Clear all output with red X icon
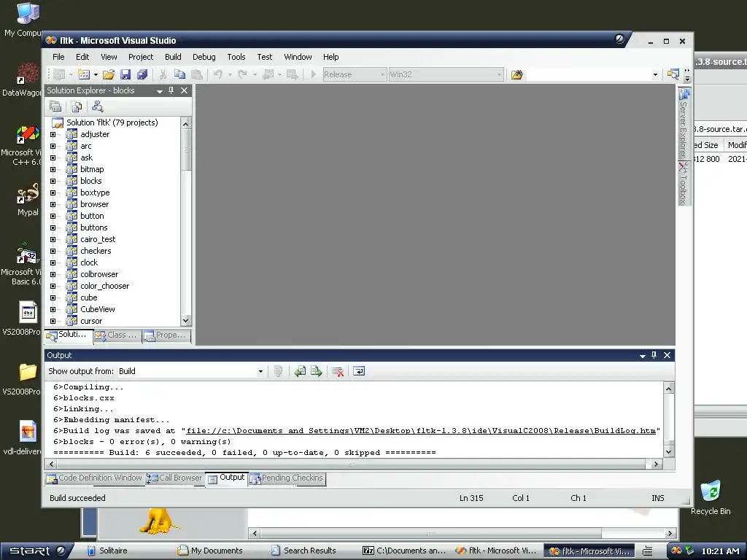The image size is (747, 560). pos(338,371)
